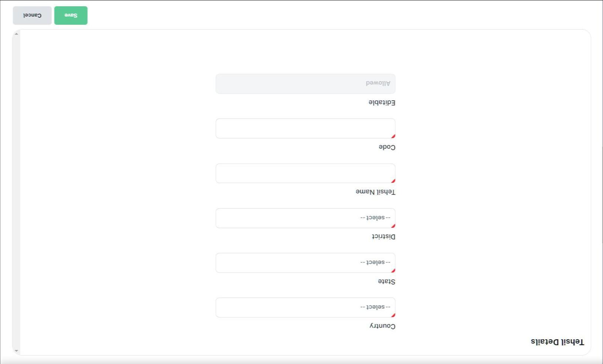Click the Editable label text
Image resolution: width=603 pixels, height=364 pixels.
click(x=382, y=102)
